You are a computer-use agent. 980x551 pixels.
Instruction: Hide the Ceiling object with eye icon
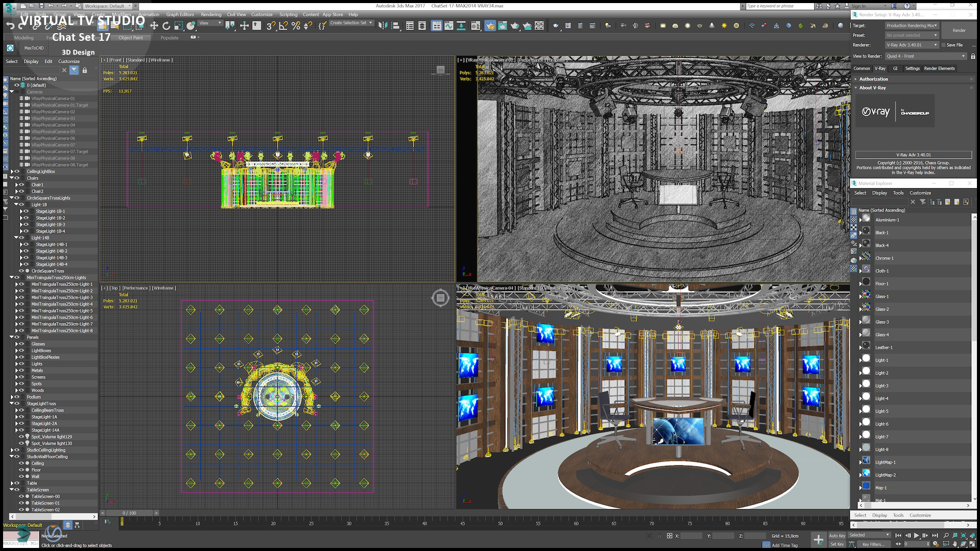pos(22,463)
